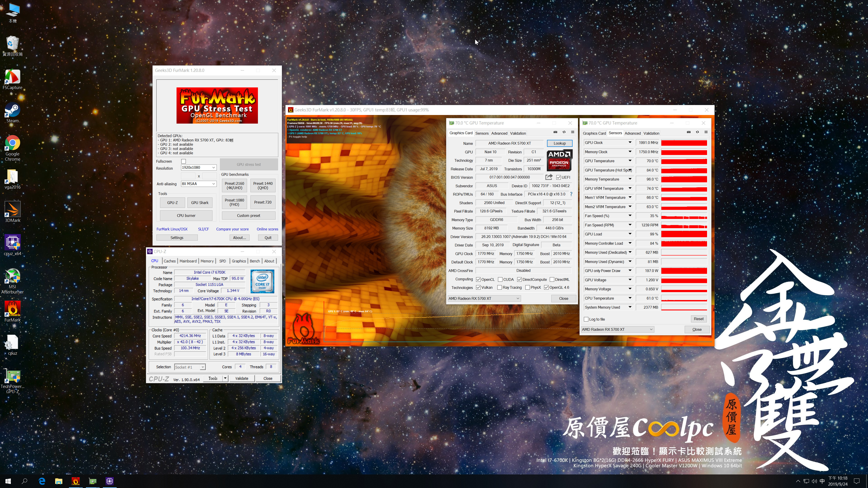The height and width of the screenshot is (488, 868).
Task: Click GPU Load sensor graph bar
Action: (684, 234)
